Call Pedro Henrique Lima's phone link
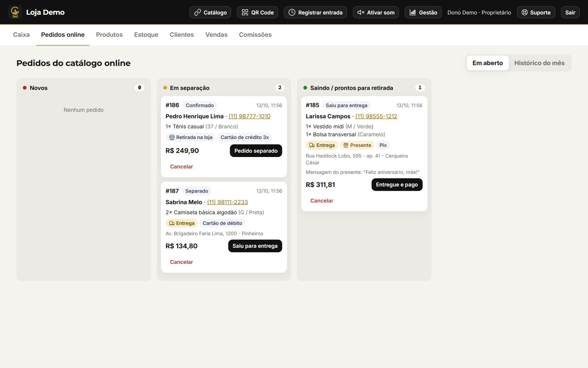This screenshot has height=368, width=588. pos(249,116)
